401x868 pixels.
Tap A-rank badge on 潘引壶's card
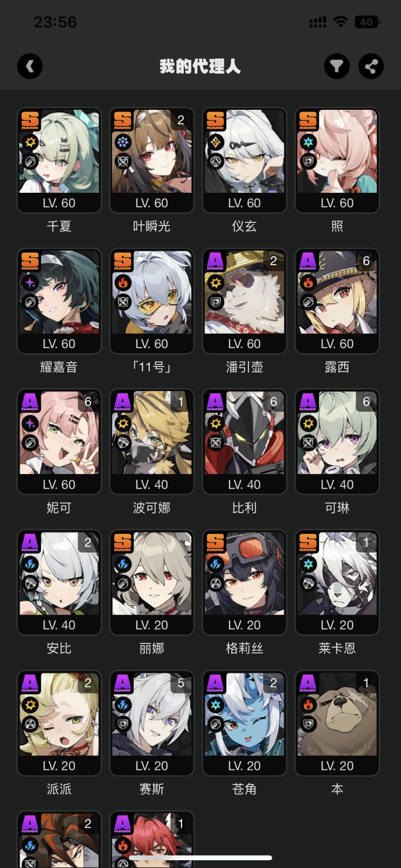pos(216,261)
